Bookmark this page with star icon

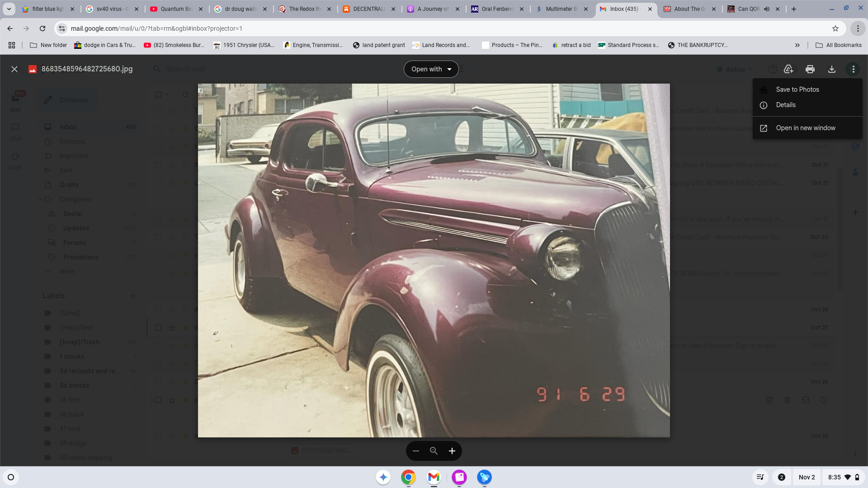coord(835,28)
